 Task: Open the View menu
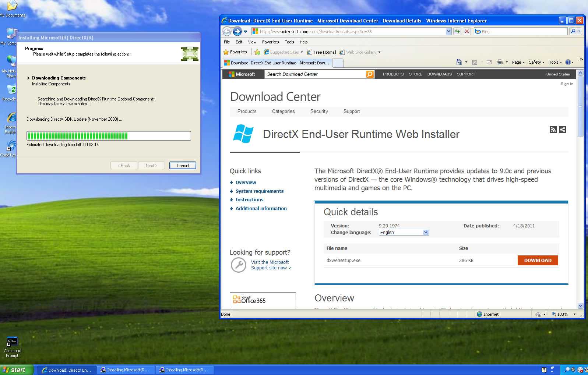coord(252,42)
